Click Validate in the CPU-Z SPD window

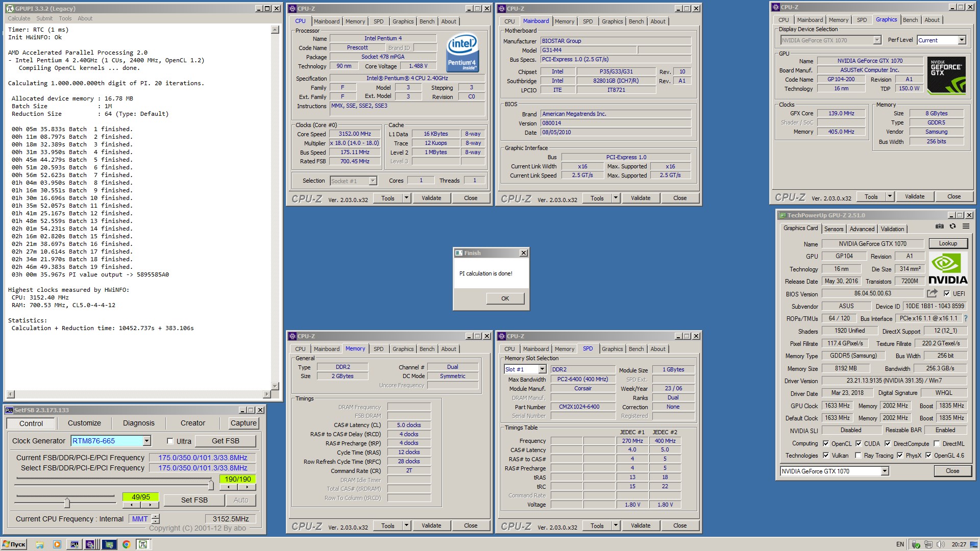click(x=641, y=525)
